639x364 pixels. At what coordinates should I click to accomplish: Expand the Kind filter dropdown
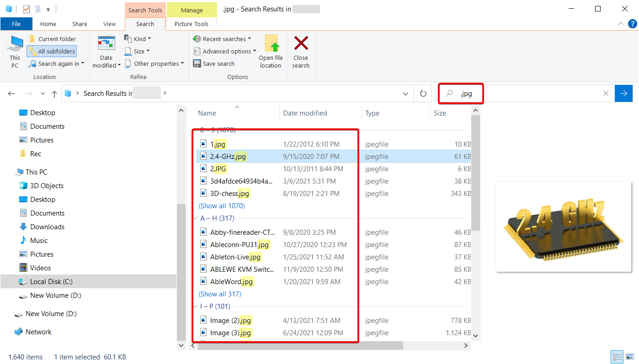(x=138, y=39)
